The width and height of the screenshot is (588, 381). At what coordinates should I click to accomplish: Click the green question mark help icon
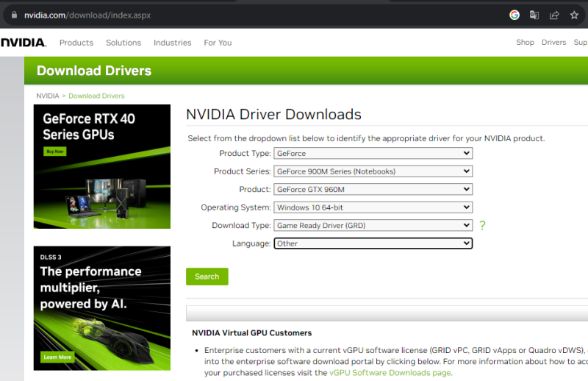pos(482,225)
